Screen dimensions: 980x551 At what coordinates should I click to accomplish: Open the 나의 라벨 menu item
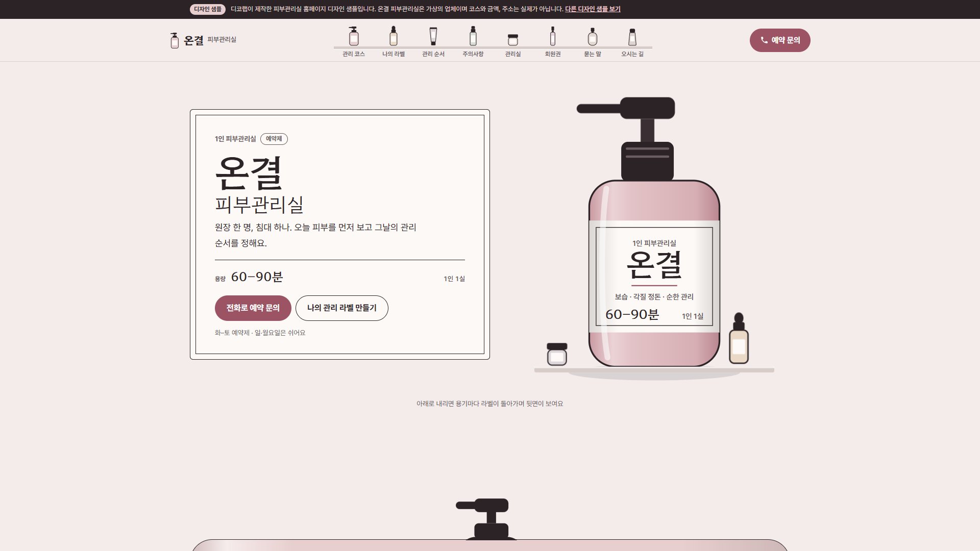pyautogui.click(x=394, y=54)
